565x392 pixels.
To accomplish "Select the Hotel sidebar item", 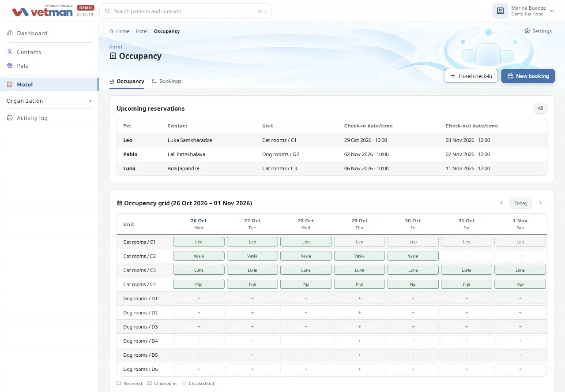I will pos(49,84).
